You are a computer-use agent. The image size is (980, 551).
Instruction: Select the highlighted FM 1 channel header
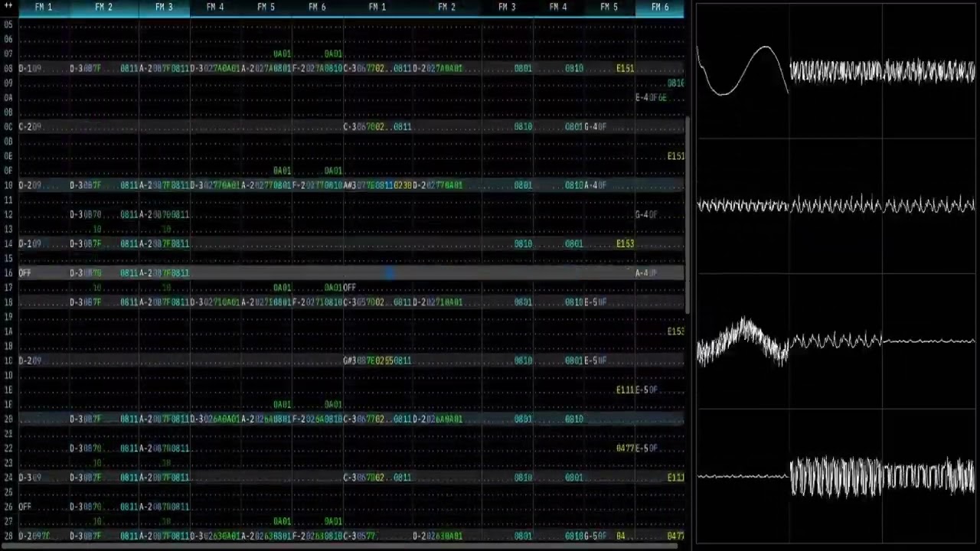click(x=44, y=7)
